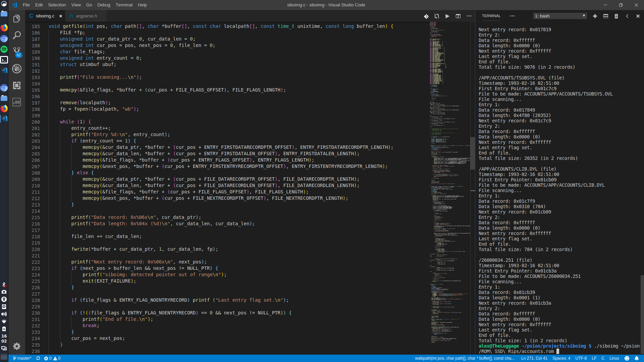Click Spaces: 4 indentation setting

[561, 358]
